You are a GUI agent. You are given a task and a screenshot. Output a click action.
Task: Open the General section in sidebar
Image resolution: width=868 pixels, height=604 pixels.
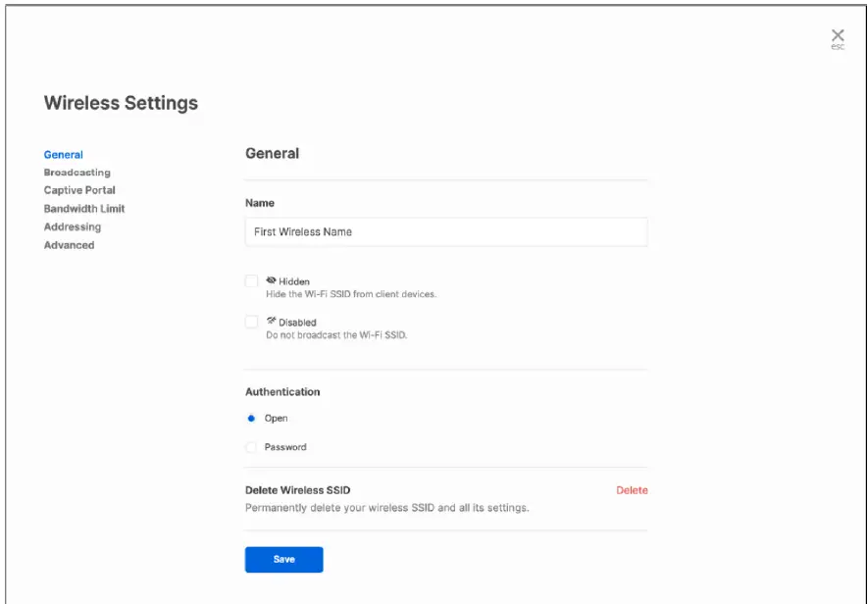64,154
